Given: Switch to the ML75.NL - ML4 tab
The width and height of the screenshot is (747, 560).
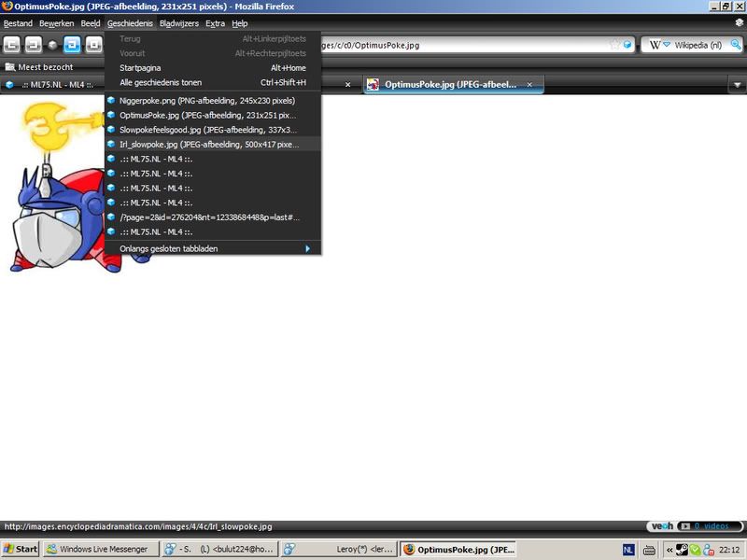Looking at the screenshot, I should [51, 85].
